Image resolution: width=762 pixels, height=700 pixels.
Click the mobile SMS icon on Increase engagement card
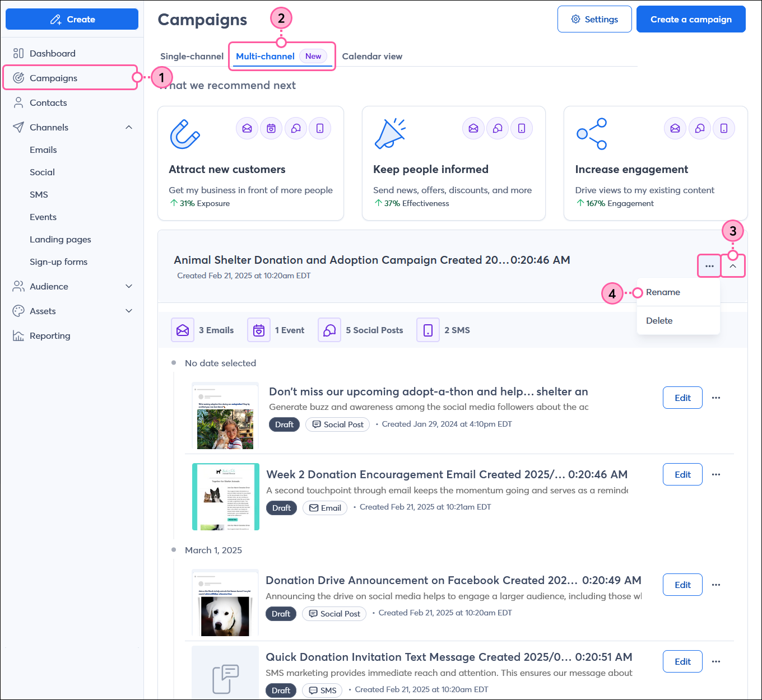pos(724,128)
